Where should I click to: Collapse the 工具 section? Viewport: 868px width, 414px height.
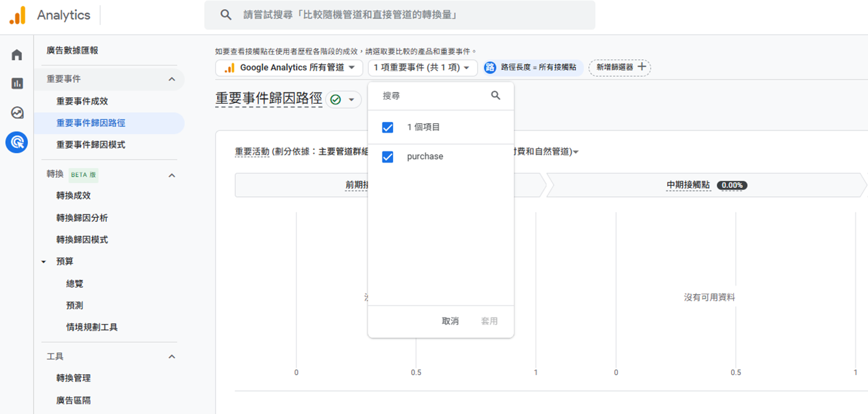click(x=172, y=357)
